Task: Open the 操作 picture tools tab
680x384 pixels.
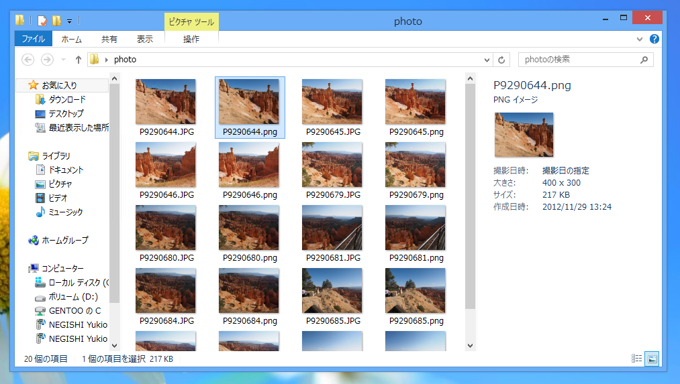Action: coord(191,39)
